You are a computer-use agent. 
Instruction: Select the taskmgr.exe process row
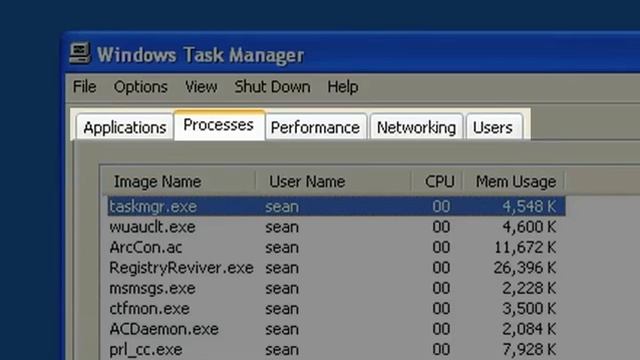click(x=336, y=206)
